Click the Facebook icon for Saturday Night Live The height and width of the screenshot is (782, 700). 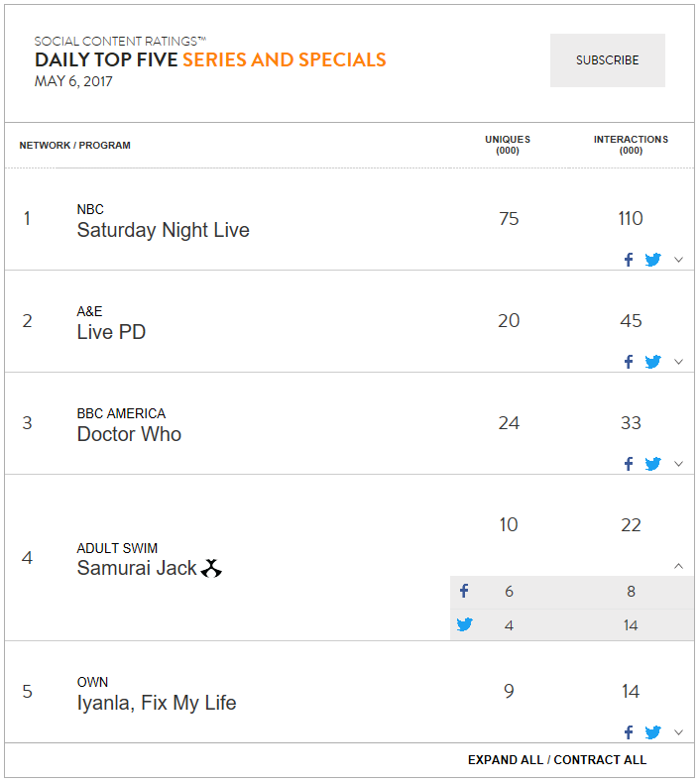click(629, 260)
